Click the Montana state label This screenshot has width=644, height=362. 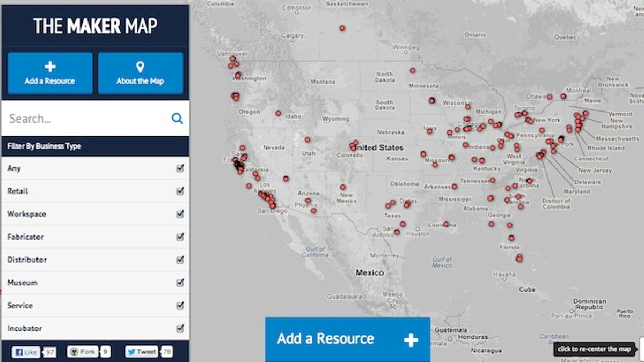click(x=323, y=82)
